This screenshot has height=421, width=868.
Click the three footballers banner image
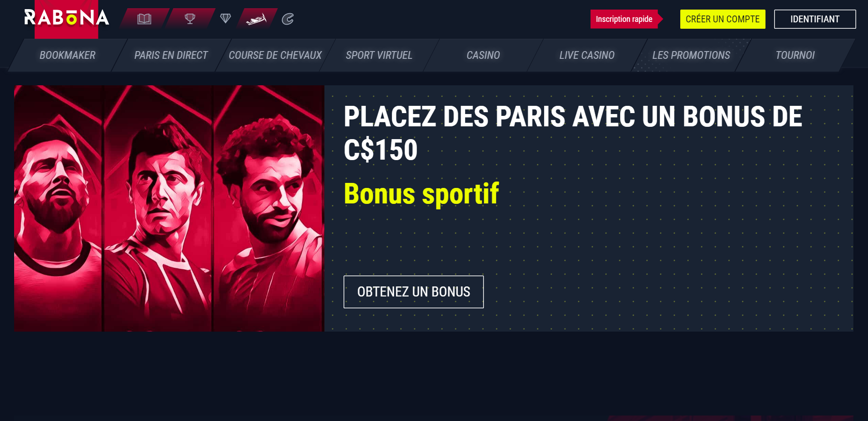coord(169,208)
